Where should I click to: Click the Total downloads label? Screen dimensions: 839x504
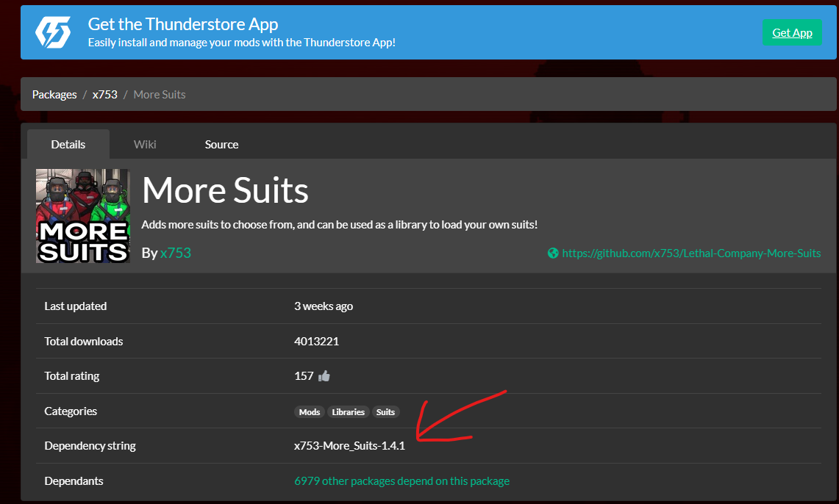(84, 341)
